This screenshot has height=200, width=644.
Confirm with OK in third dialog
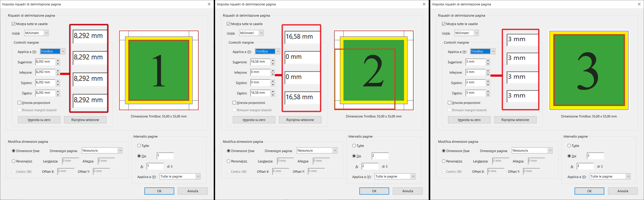tap(589, 191)
